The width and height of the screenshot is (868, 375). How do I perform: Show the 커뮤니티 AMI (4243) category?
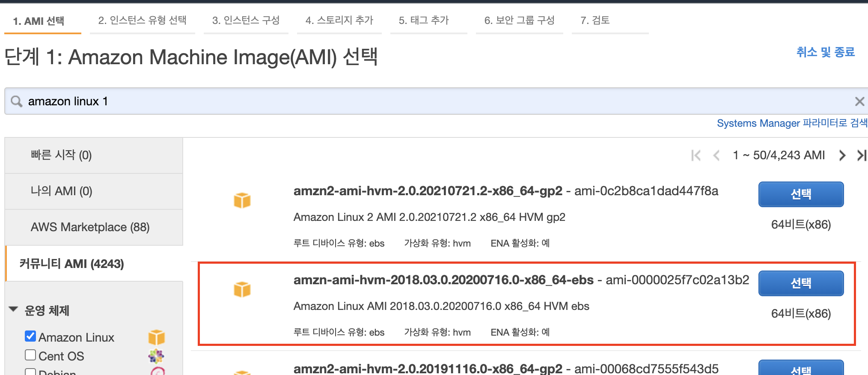point(94,264)
